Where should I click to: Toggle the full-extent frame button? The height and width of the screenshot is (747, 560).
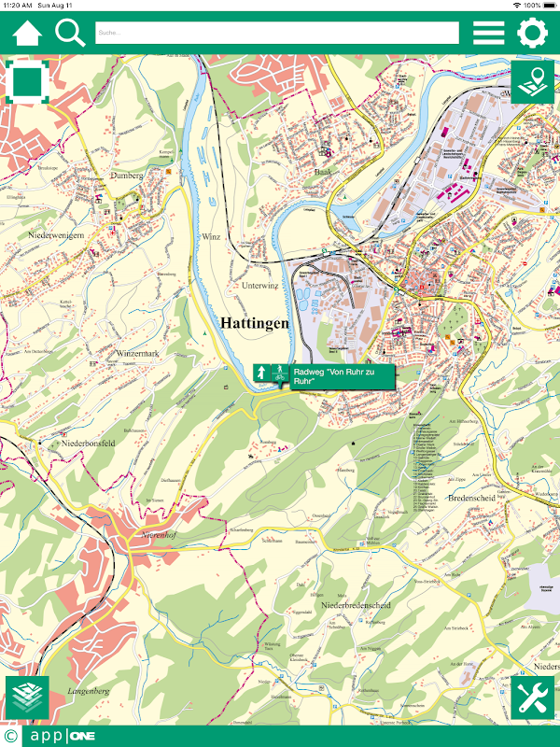pyautogui.click(x=27, y=82)
